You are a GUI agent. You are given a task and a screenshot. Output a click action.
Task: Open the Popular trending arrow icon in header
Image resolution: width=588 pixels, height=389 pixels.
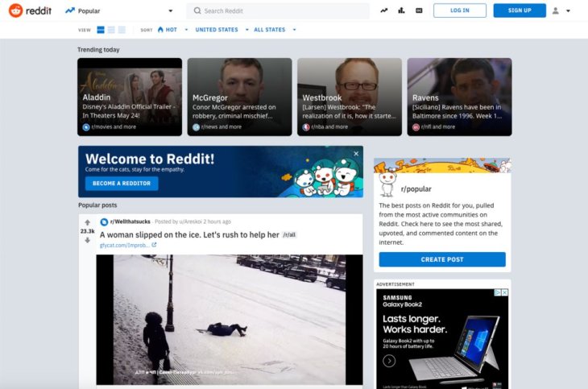tap(384, 10)
